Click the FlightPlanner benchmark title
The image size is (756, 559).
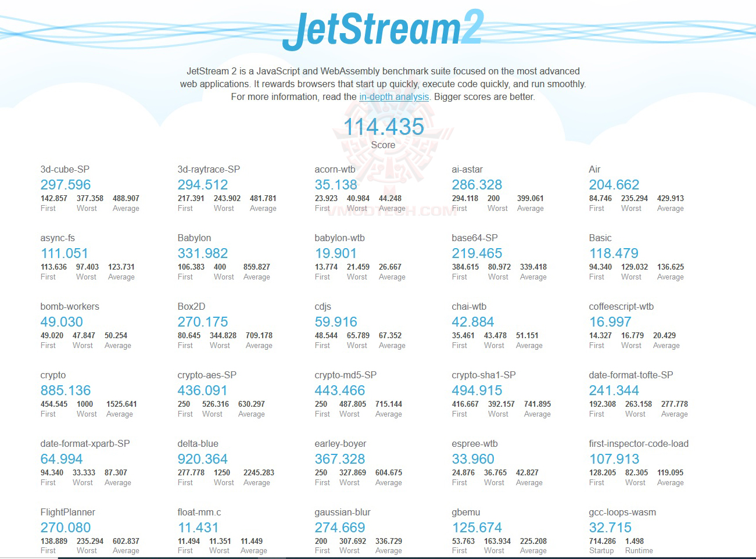tap(67, 513)
